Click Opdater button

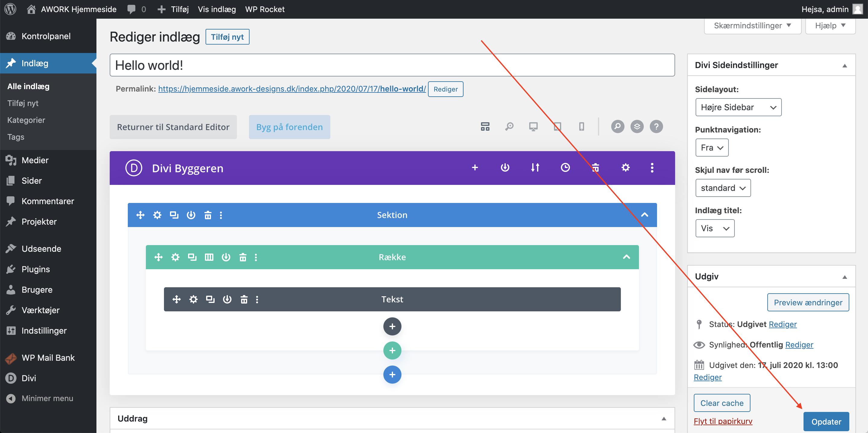point(826,422)
